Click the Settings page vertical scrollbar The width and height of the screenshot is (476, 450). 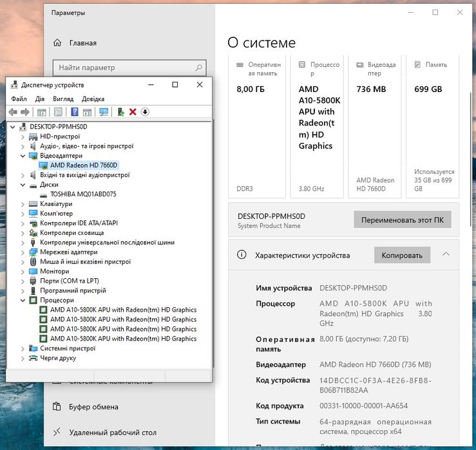[x=471, y=158]
